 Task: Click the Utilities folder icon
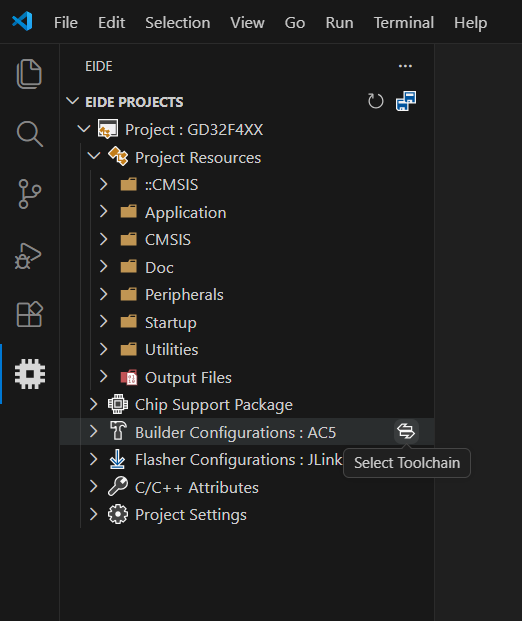[x=129, y=349]
